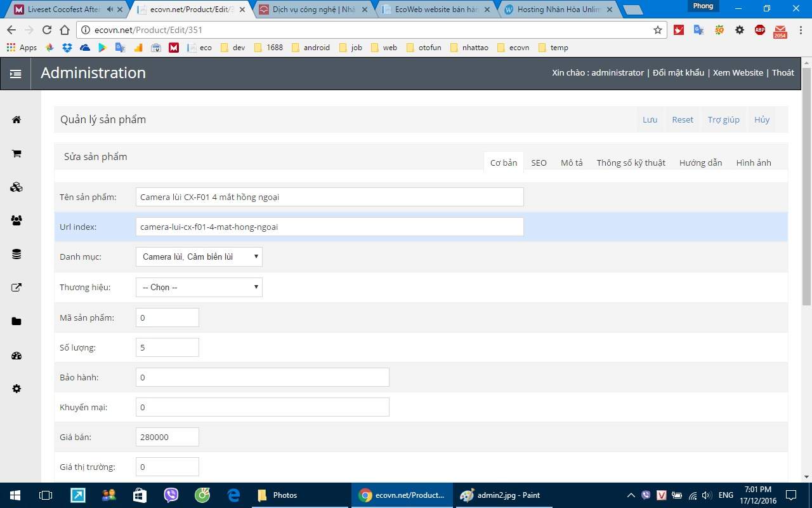This screenshot has height=508, width=812.
Task: Click the home icon in sidebar
Action: [x=16, y=120]
